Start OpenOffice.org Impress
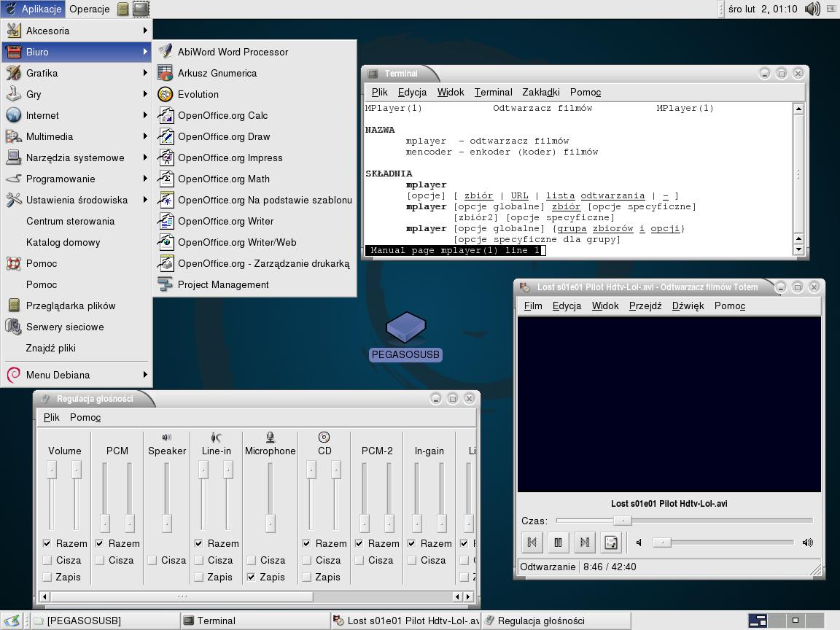This screenshot has height=630, width=840. [255, 157]
